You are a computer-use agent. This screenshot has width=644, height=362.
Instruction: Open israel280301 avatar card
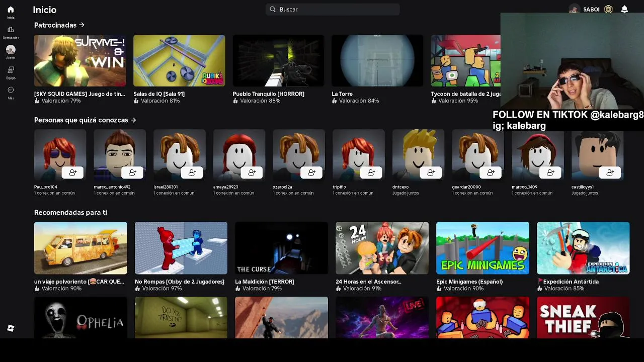tap(180, 155)
